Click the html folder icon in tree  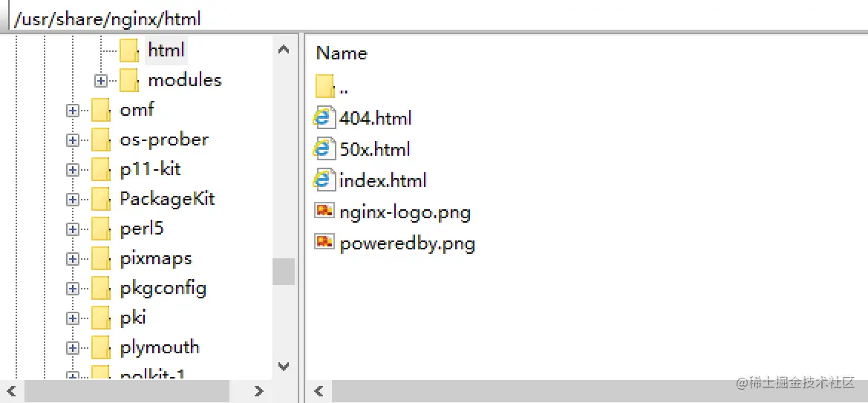pyautogui.click(x=129, y=50)
